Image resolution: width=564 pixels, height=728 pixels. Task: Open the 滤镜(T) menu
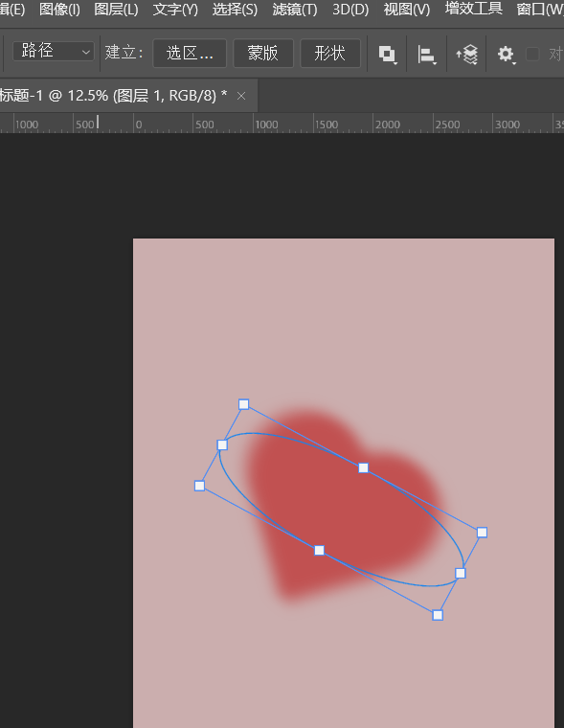tap(295, 10)
